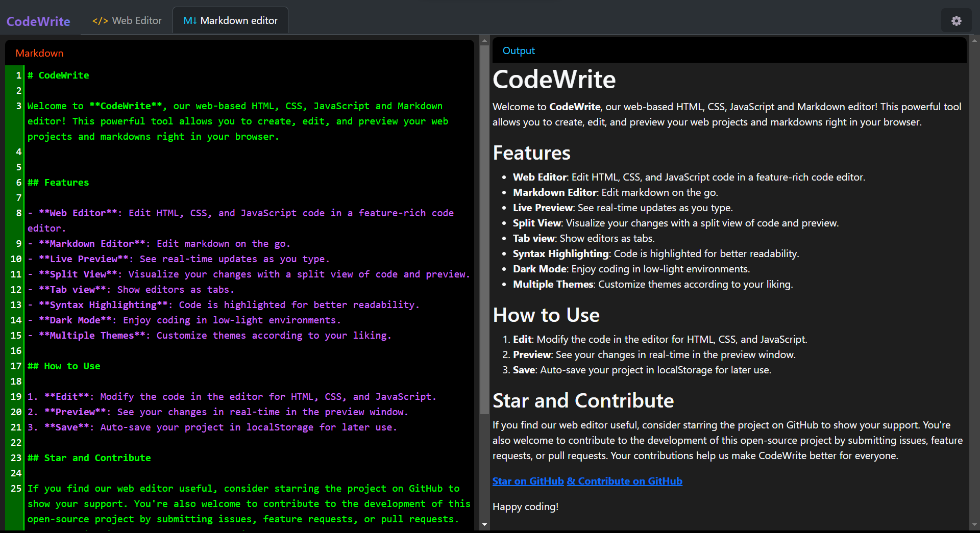980x533 pixels.
Task: Click the '**Tab view**' source line
Action: [x=131, y=290]
